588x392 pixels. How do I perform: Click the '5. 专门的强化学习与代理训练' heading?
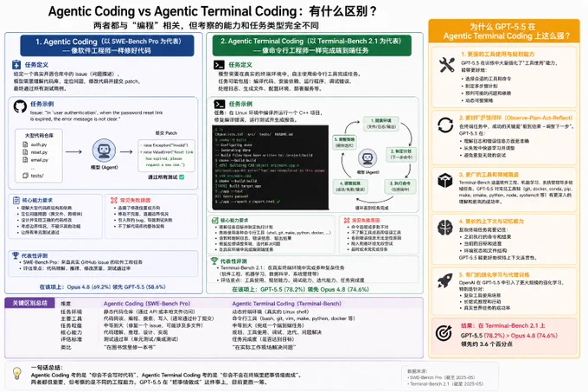click(x=494, y=274)
